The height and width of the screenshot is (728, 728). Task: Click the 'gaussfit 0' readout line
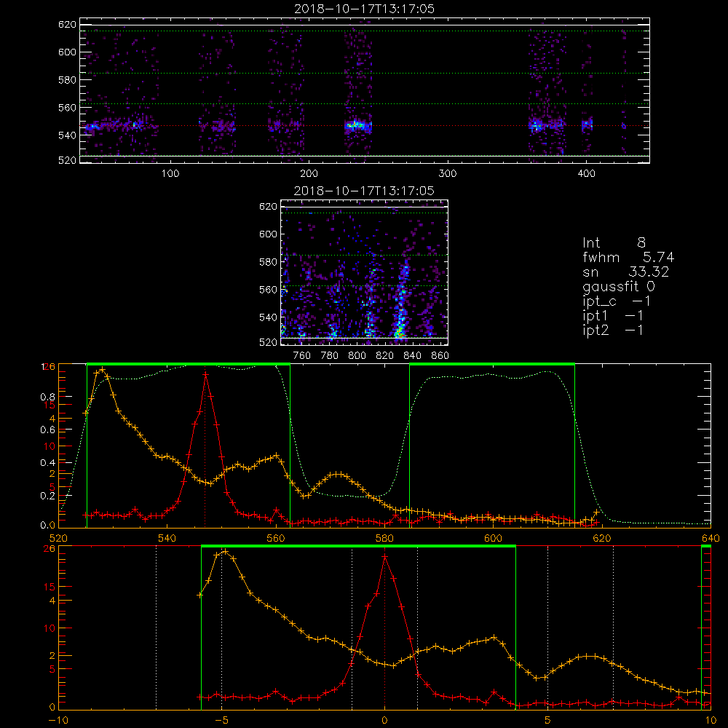(x=618, y=286)
